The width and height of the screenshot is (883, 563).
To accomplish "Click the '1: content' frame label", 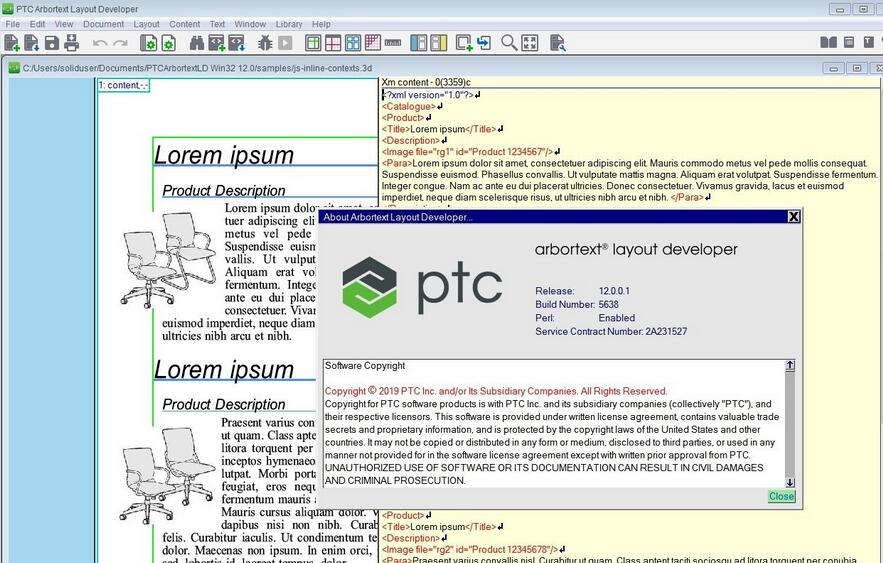I will [x=123, y=85].
